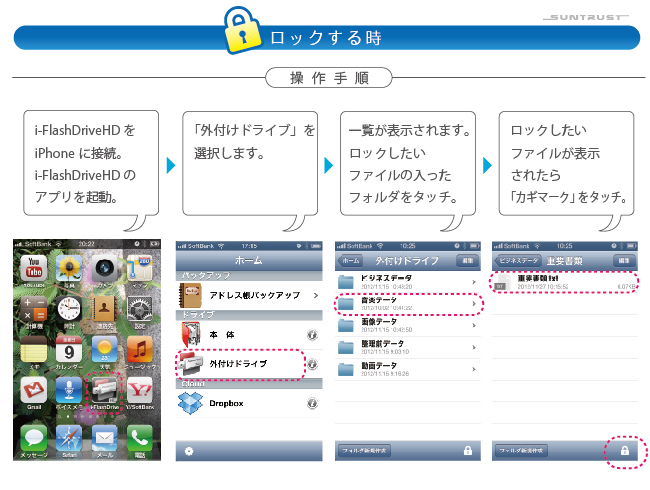
Task: Open the Y! SoftBank app icon
Action: click(140, 390)
